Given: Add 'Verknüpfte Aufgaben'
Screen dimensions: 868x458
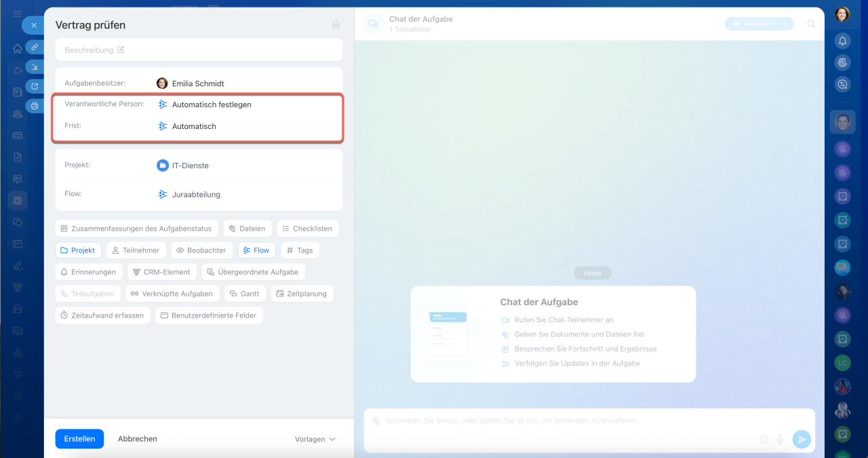Looking at the screenshot, I should point(172,294).
